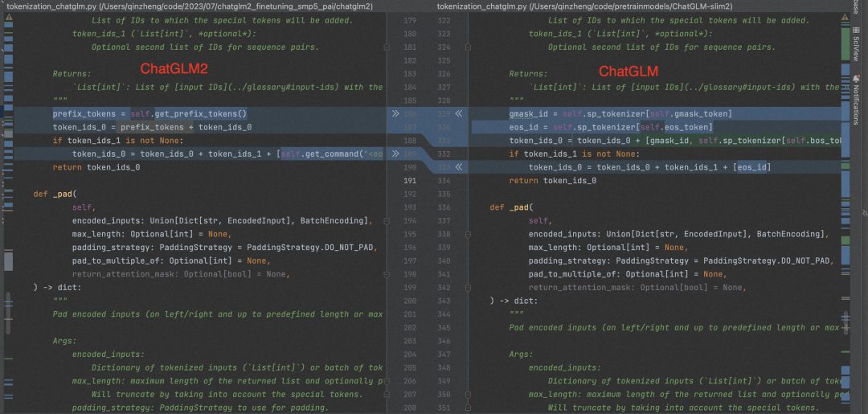The width and height of the screenshot is (868, 414).
Task: Click 'max_length: Optional[int] = None,' left pane
Action: (x=152, y=234)
